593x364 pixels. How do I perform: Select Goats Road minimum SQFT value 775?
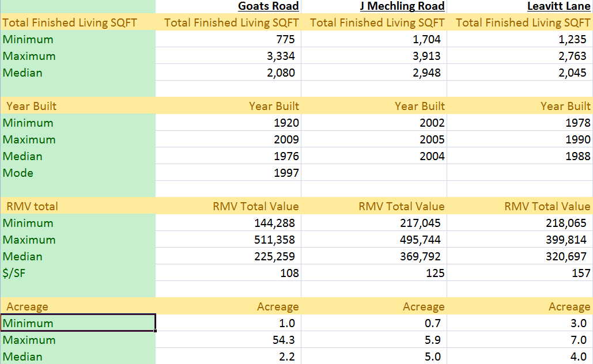pyautogui.click(x=285, y=40)
